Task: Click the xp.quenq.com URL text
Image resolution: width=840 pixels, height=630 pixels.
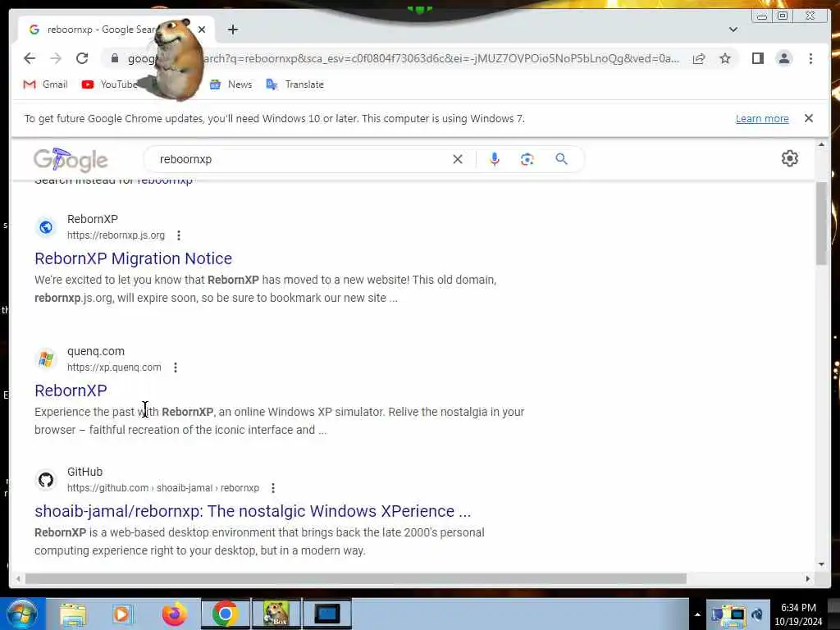Action: 114,367
